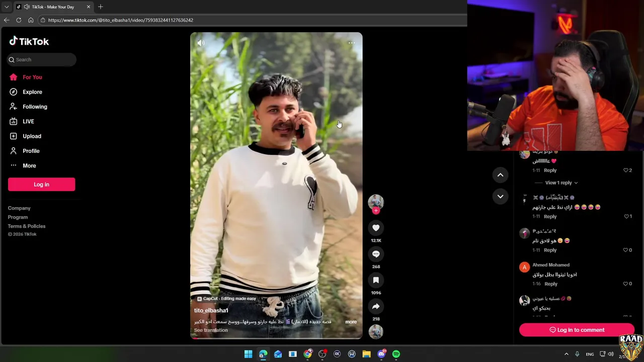
Task: Open the tab list dropdown arrow
Action: click(7, 7)
